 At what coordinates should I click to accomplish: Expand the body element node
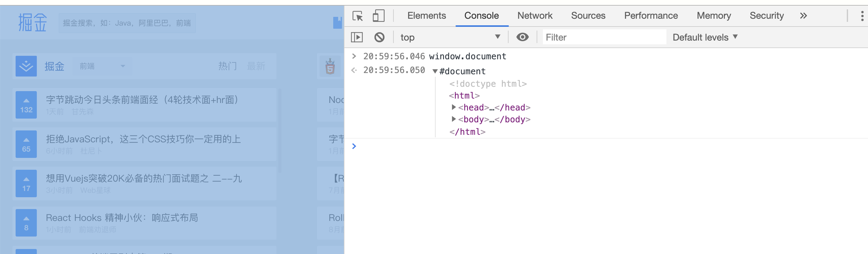454,119
